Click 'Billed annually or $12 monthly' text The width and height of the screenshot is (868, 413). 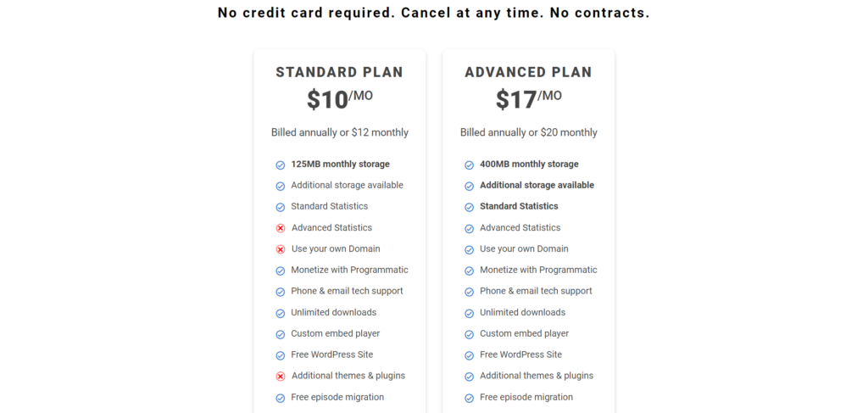click(x=339, y=132)
